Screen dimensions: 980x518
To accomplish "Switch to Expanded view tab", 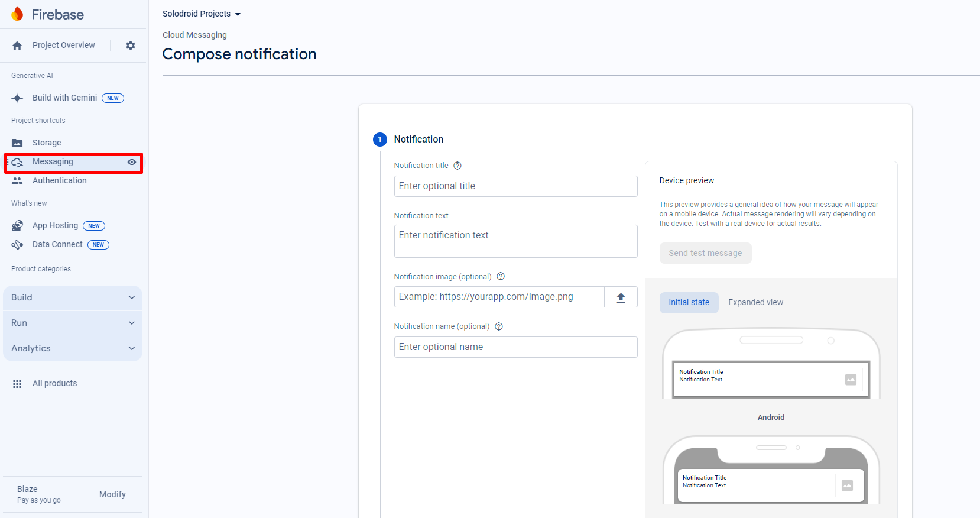I will [756, 303].
